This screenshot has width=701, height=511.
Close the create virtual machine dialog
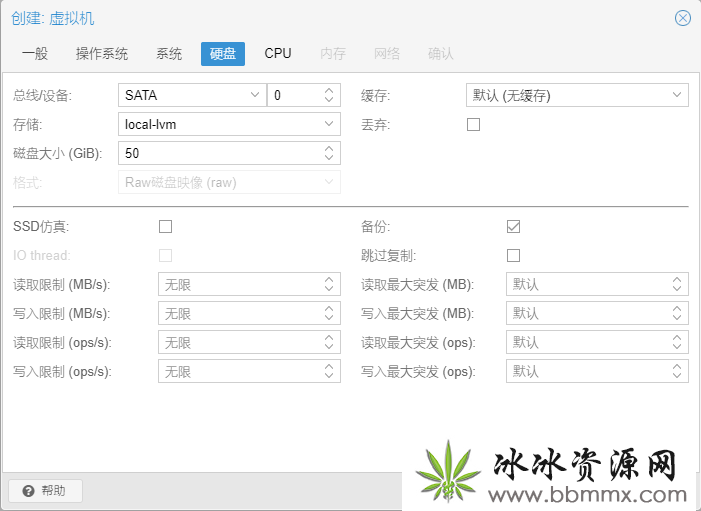tap(682, 18)
